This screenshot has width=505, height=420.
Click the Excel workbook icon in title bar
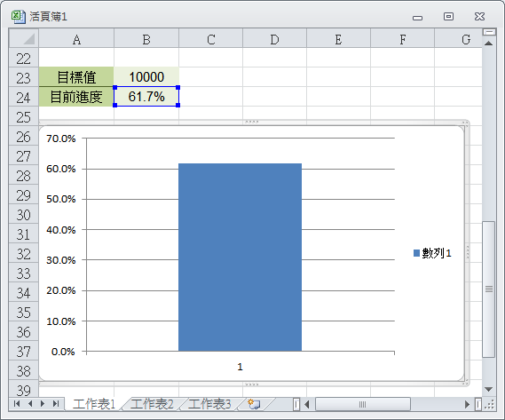tap(18, 17)
